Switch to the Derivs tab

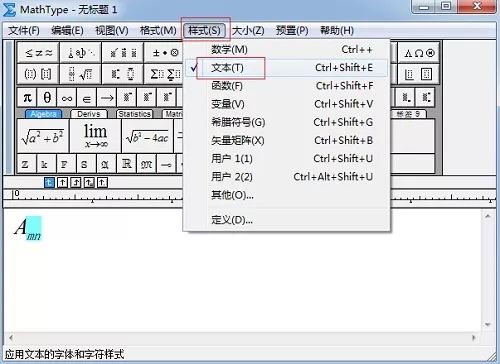89,114
